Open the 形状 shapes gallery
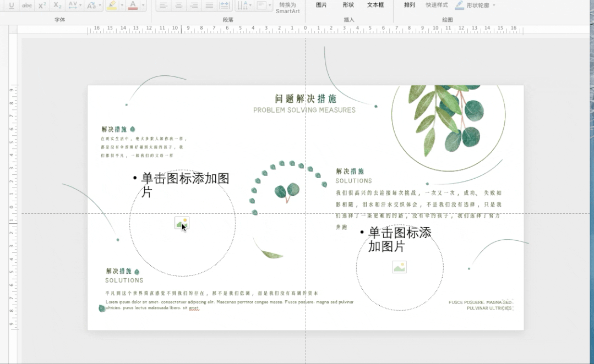This screenshot has height=364, width=594. pyautogui.click(x=348, y=5)
